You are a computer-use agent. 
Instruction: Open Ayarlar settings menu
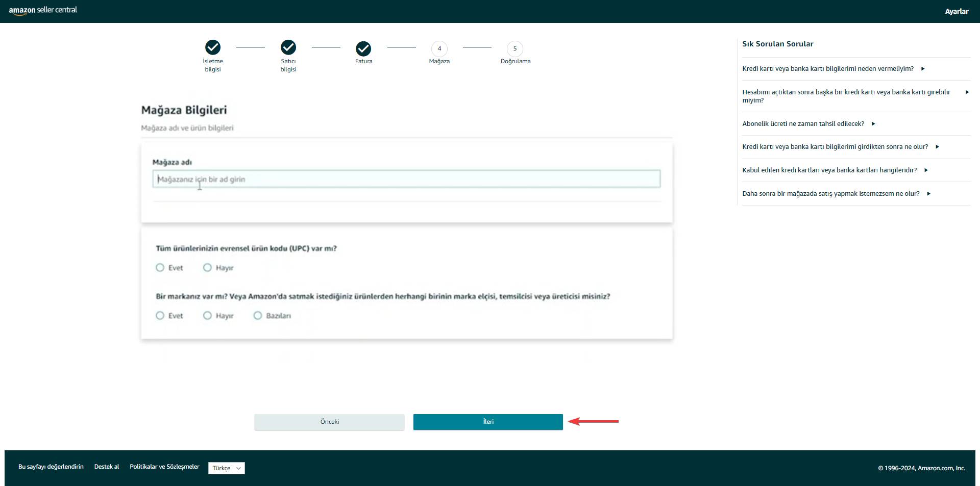(x=957, y=11)
